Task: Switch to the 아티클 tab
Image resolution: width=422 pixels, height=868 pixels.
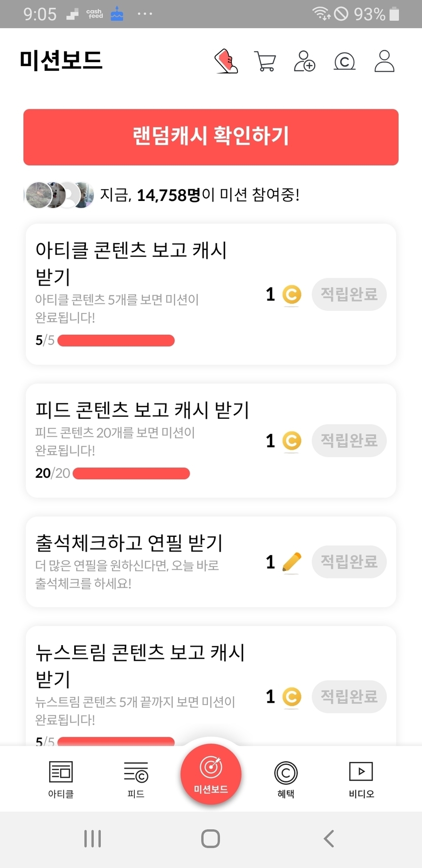Action: 61,779
